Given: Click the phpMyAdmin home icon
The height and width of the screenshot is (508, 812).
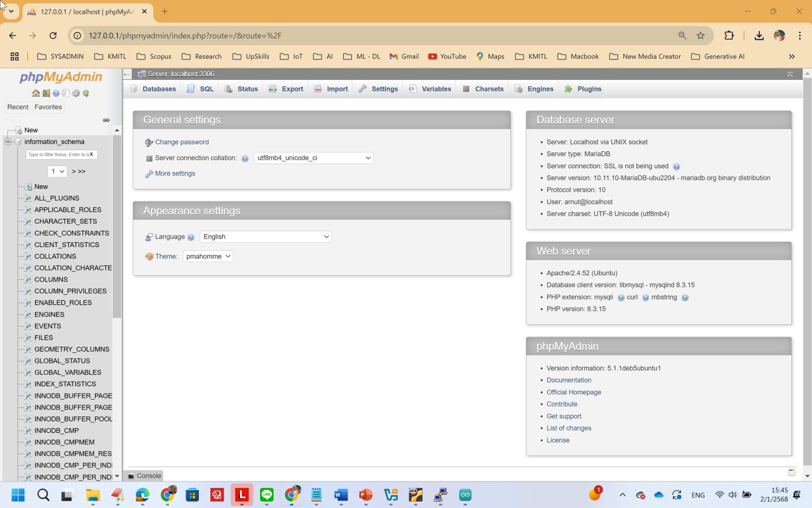Looking at the screenshot, I should pyautogui.click(x=35, y=93).
